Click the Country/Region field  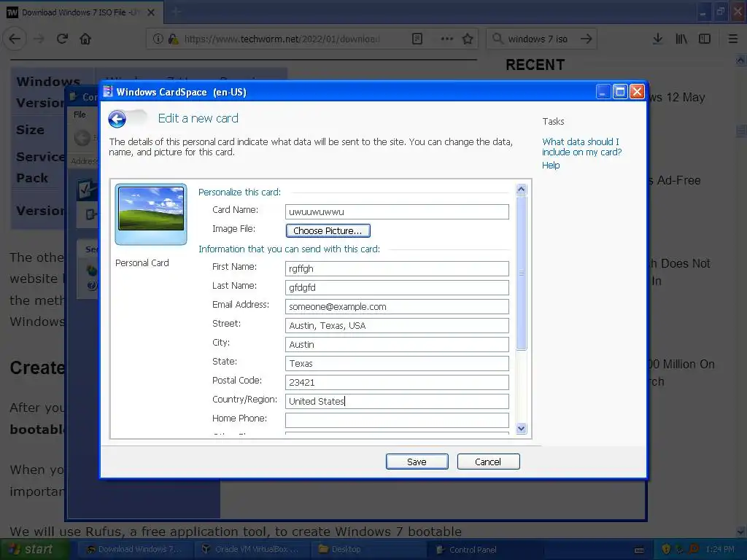[397, 402]
